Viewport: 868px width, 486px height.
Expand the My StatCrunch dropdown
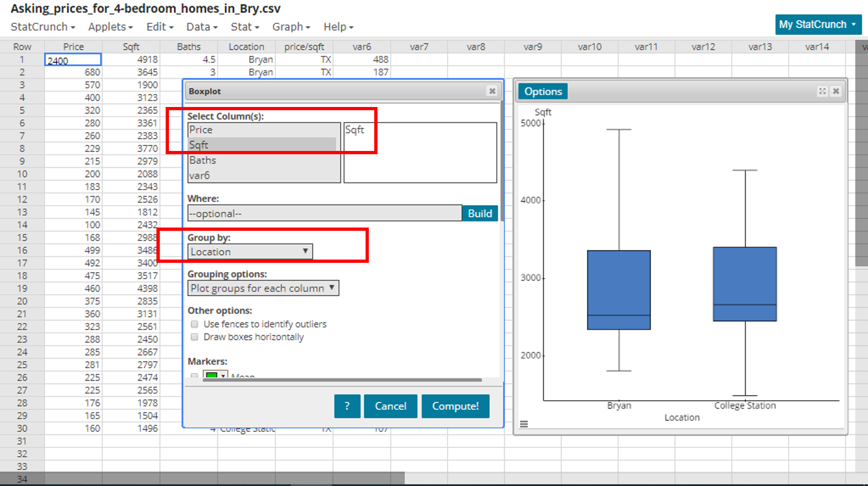coord(817,24)
